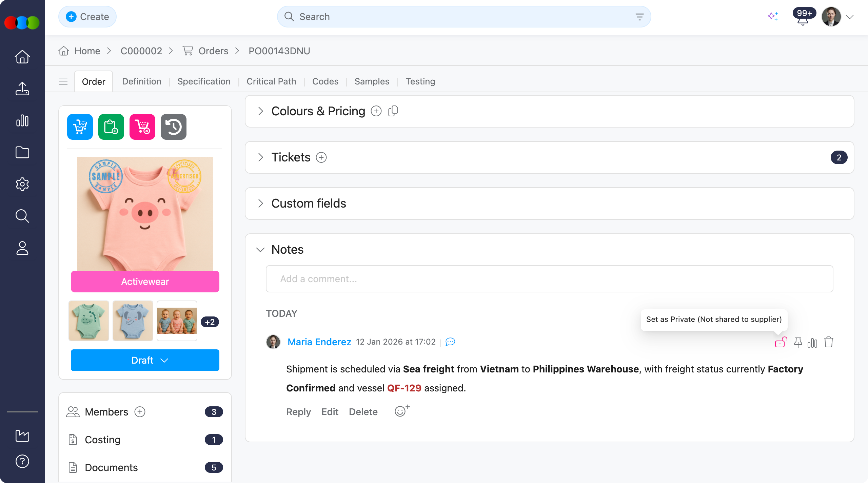Click the Create button
868x483 pixels.
(87, 17)
